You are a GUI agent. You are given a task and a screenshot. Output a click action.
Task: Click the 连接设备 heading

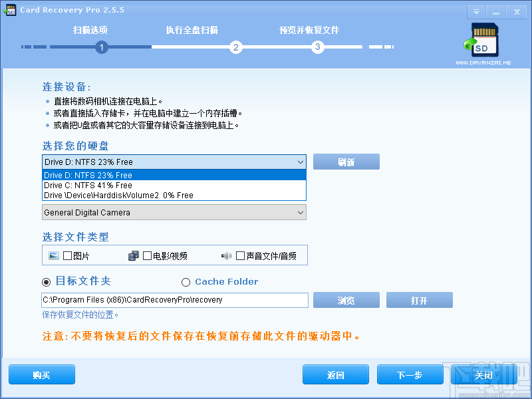[x=66, y=87]
